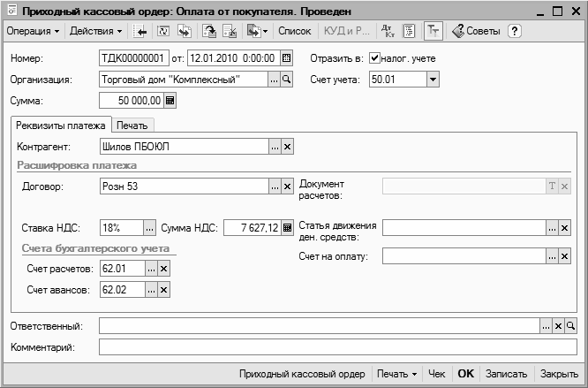This screenshot has height=388, width=588.
Task: Open selection for Ставка НДС via ellipsis
Action: 149,228
